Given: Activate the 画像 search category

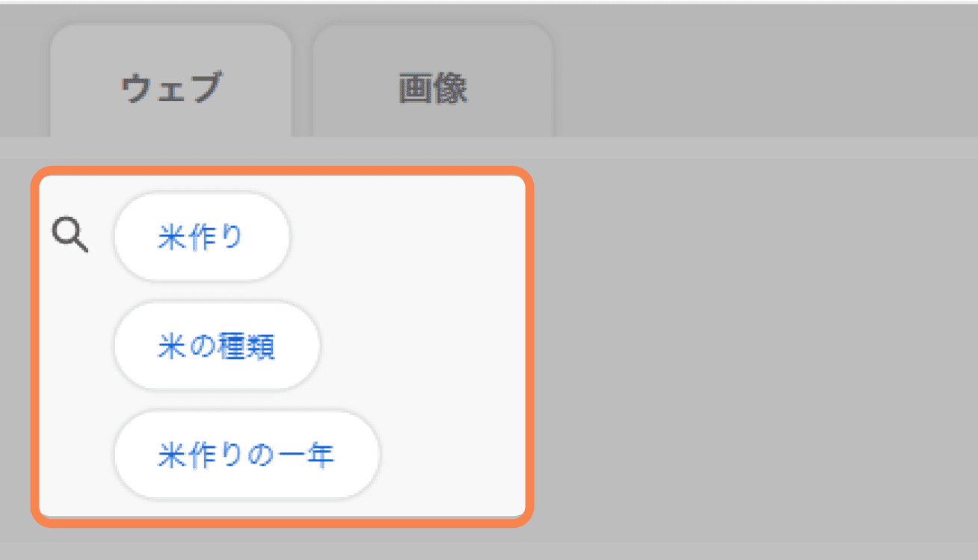Looking at the screenshot, I should pyautogui.click(x=433, y=89).
